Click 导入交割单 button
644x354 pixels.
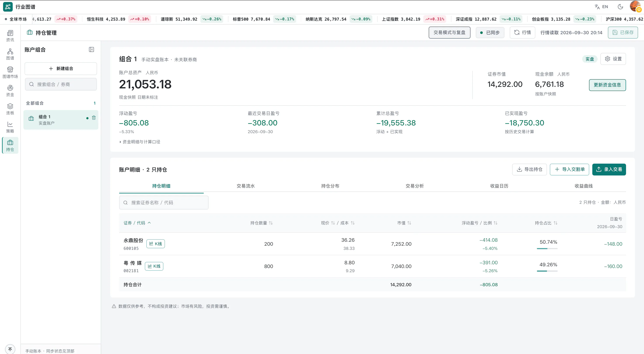(x=570, y=170)
